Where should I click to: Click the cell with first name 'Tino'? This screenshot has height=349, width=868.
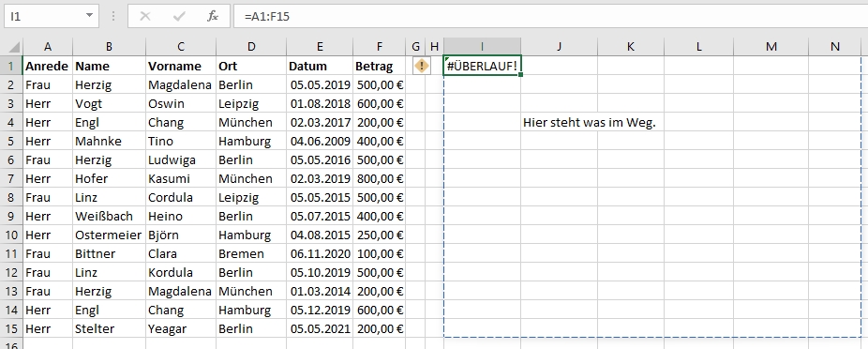click(x=181, y=142)
